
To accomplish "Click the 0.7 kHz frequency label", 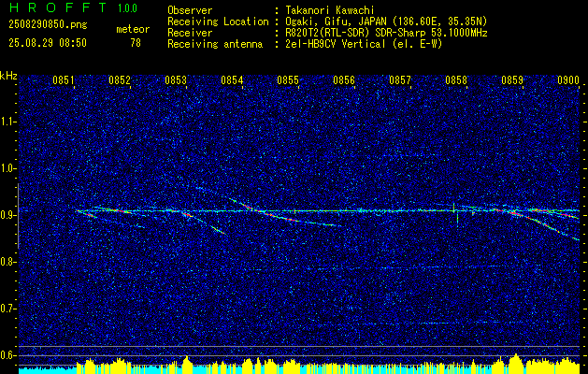I will (x=8, y=309).
